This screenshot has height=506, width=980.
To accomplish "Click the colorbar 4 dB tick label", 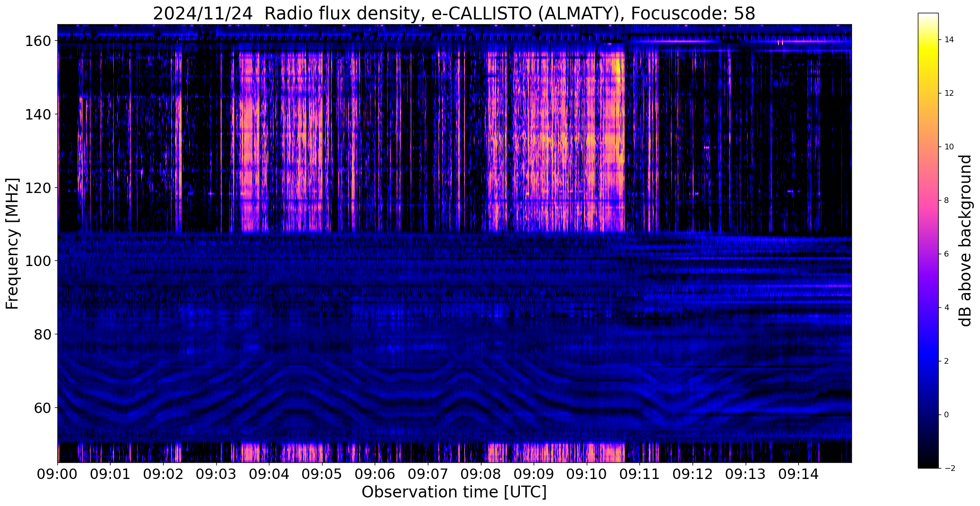I will click(x=947, y=308).
